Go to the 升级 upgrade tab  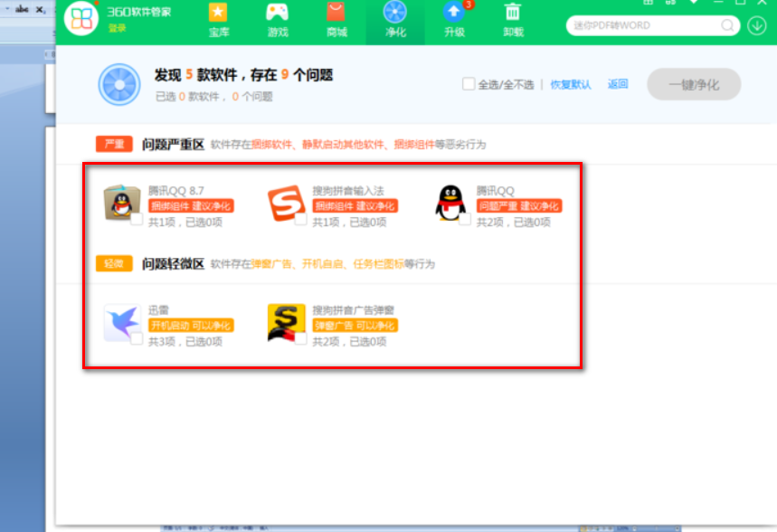[454, 21]
